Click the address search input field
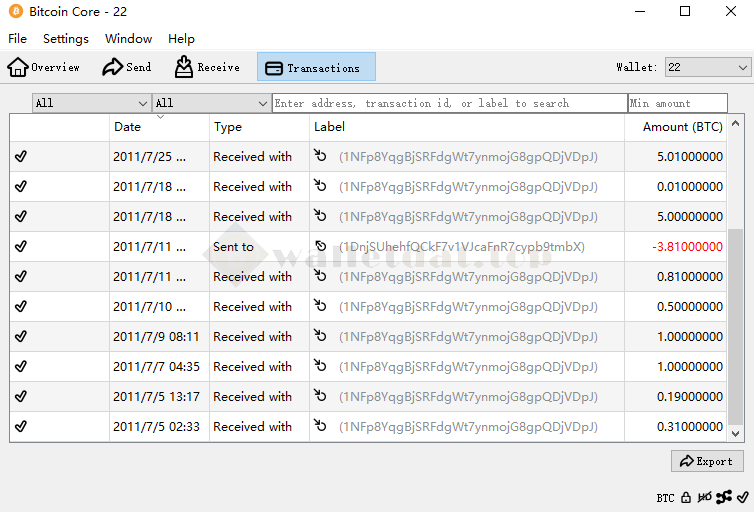The height and width of the screenshot is (512, 754). tap(449, 103)
